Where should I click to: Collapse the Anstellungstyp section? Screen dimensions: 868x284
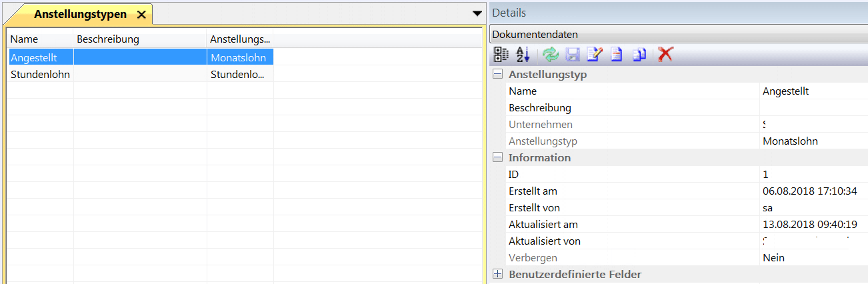[497, 75]
